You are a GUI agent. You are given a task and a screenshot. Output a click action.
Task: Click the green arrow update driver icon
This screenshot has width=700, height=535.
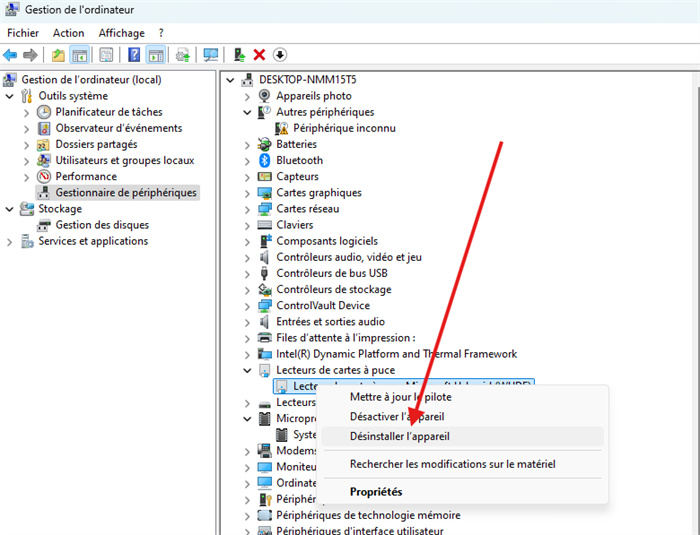pyautogui.click(x=239, y=55)
